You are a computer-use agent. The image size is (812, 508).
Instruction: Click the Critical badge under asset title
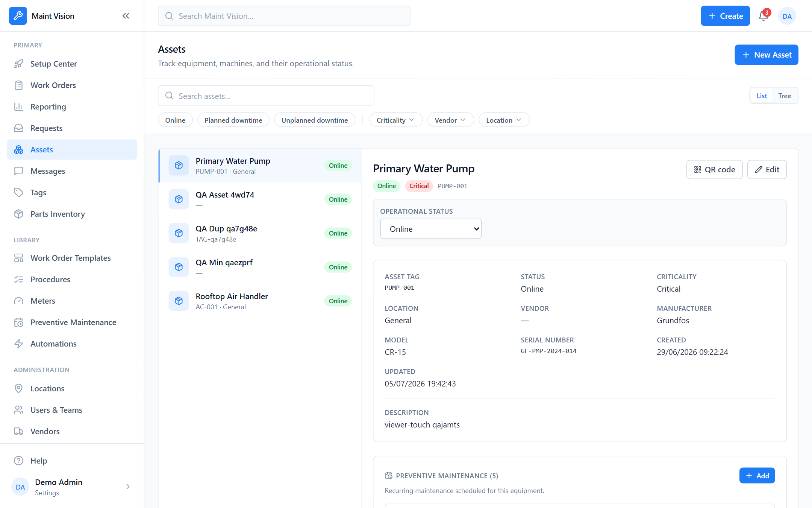tap(419, 186)
